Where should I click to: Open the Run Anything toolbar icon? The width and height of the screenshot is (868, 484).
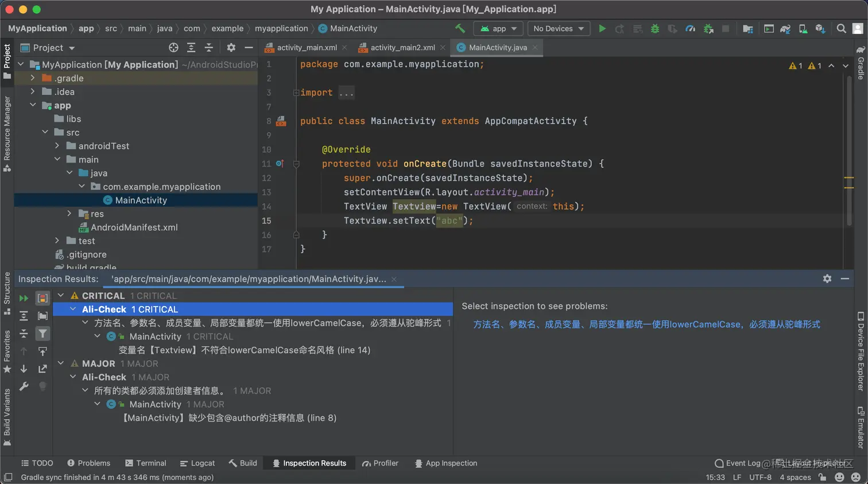click(769, 28)
